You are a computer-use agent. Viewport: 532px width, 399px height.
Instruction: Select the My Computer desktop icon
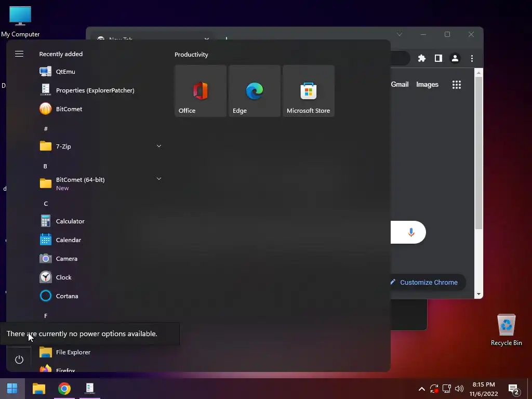[x=20, y=22]
